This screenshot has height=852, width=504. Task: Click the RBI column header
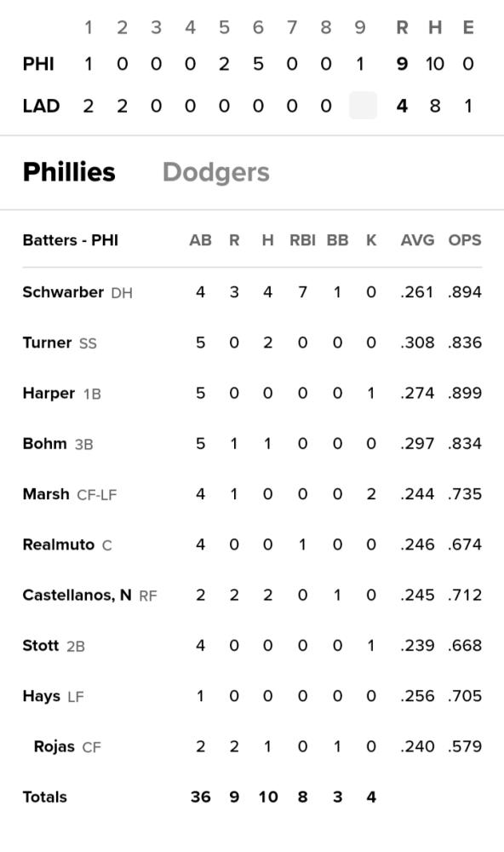pyautogui.click(x=302, y=240)
